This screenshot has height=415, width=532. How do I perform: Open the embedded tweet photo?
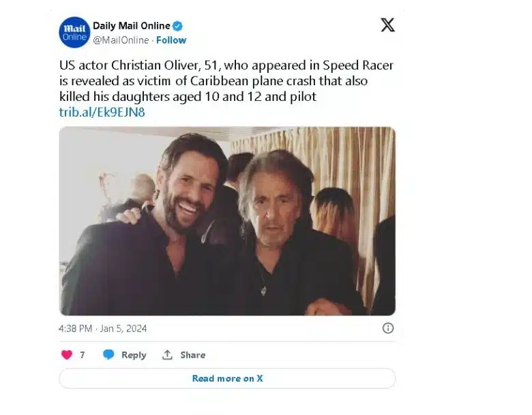click(x=227, y=221)
